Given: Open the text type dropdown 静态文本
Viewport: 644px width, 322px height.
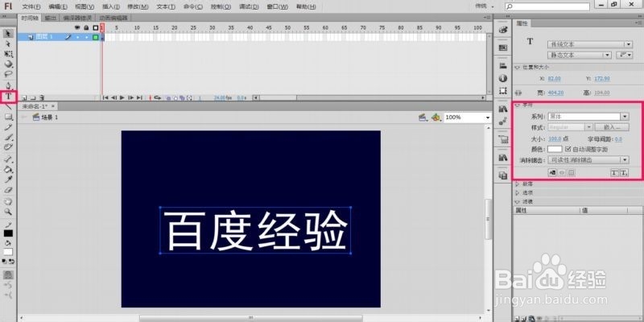Looking at the screenshot, I should point(580,55).
